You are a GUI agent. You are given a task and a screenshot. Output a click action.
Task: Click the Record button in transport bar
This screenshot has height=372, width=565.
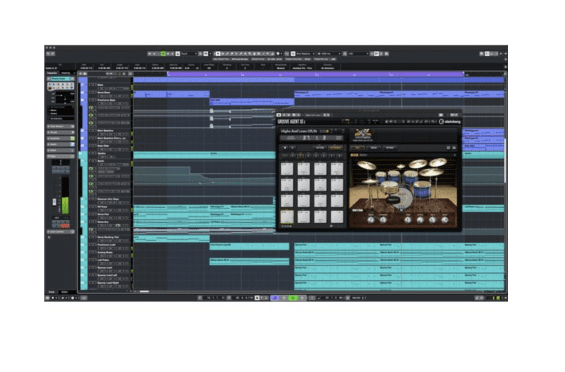(302, 298)
